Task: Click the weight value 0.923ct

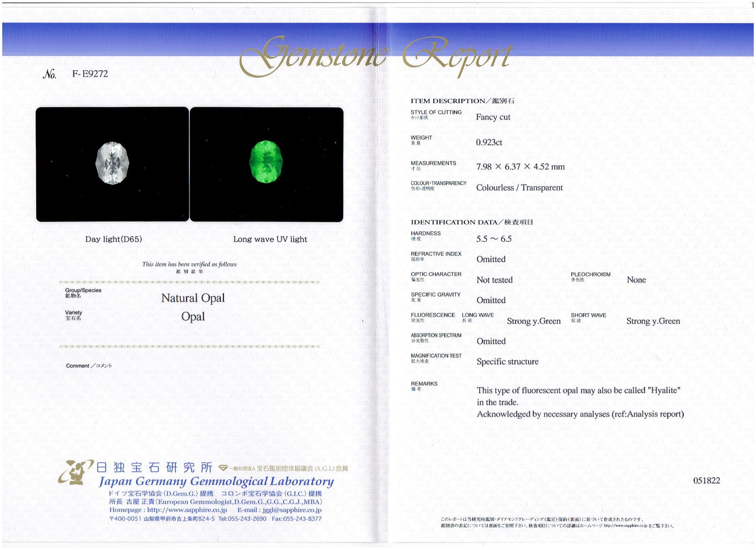Action: pos(489,142)
